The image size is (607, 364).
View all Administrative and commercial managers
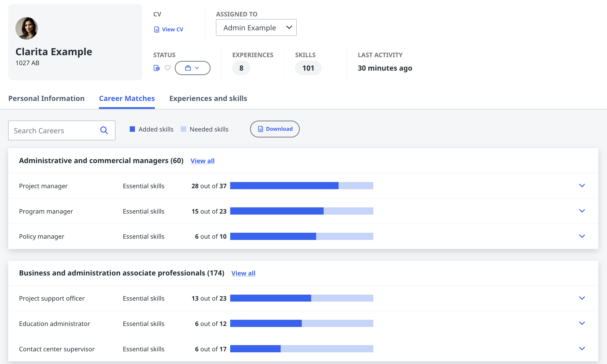[x=202, y=161]
